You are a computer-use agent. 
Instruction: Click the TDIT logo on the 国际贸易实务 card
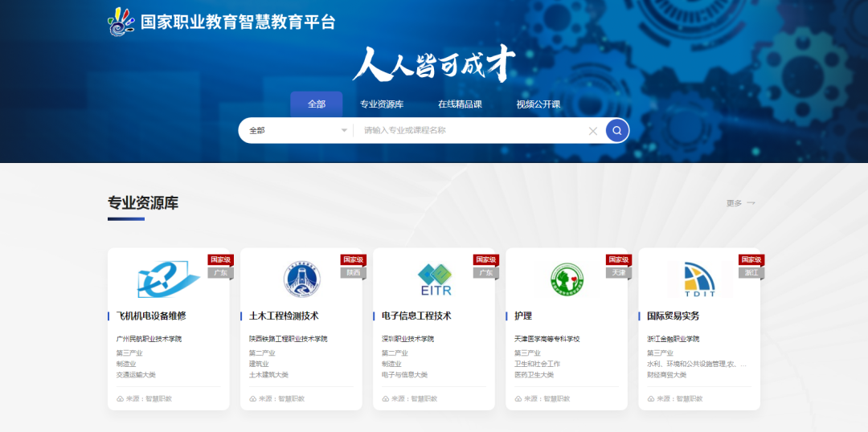click(699, 279)
